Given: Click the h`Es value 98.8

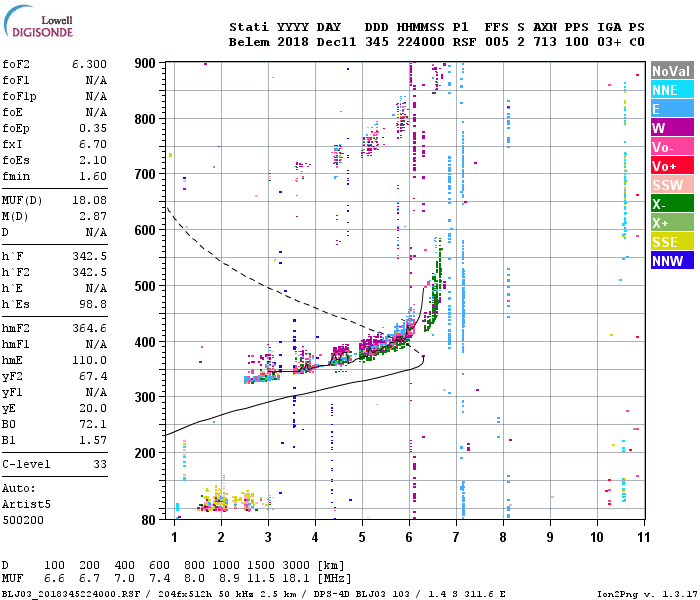Looking at the screenshot, I should click(x=93, y=304).
